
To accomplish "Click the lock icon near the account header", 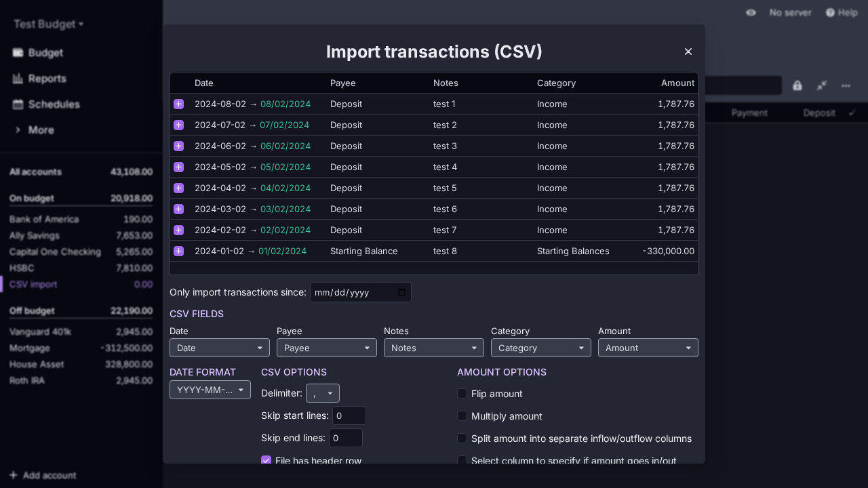I will click(x=797, y=85).
